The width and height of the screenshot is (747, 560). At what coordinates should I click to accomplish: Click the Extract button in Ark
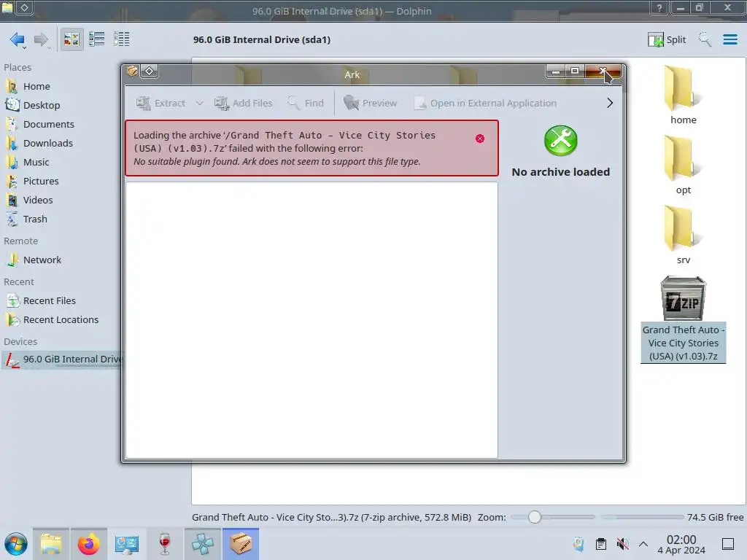pyautogui.click(x=160, y=103)
